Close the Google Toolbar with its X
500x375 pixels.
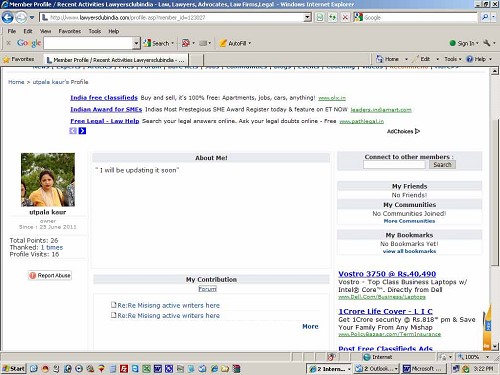click(x=8, y=43)
